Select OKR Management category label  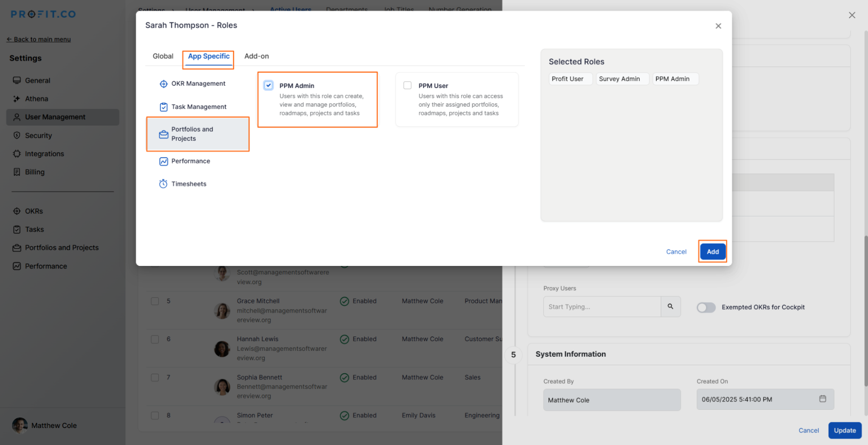coord(198,84)
